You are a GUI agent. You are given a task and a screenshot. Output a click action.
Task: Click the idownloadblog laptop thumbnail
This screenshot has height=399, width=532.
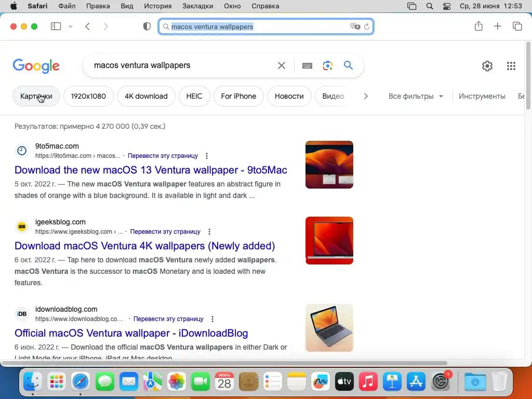tap(329, 328)
